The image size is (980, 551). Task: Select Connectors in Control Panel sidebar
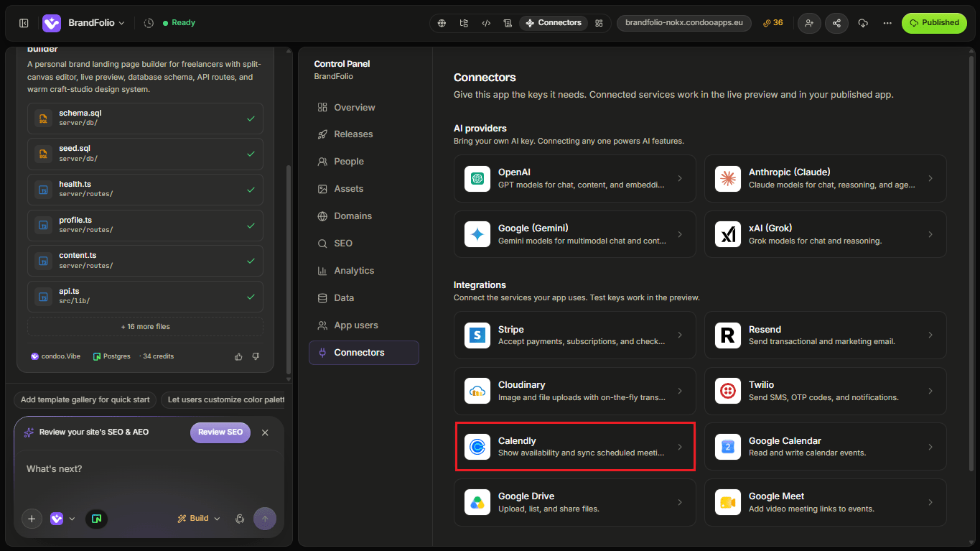(364, 353)
